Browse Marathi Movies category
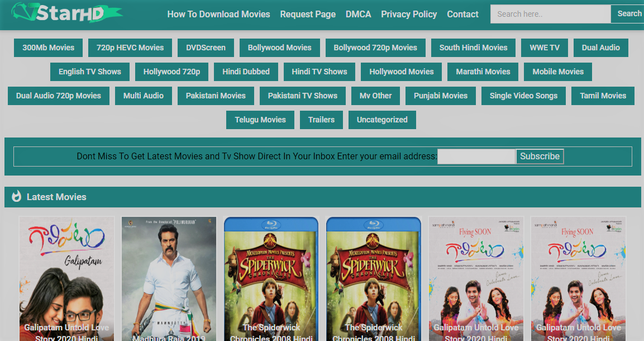 (483, 72)
